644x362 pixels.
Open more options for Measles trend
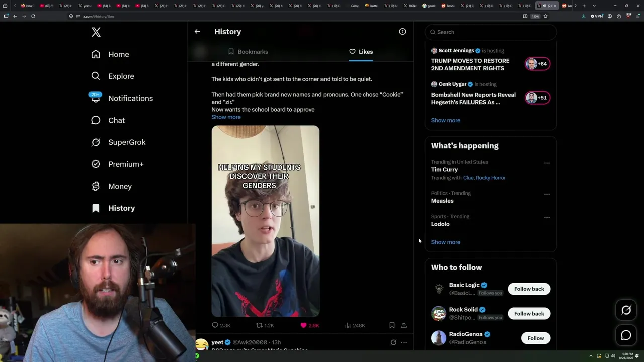pyautogui.click(x=547, y=194)
